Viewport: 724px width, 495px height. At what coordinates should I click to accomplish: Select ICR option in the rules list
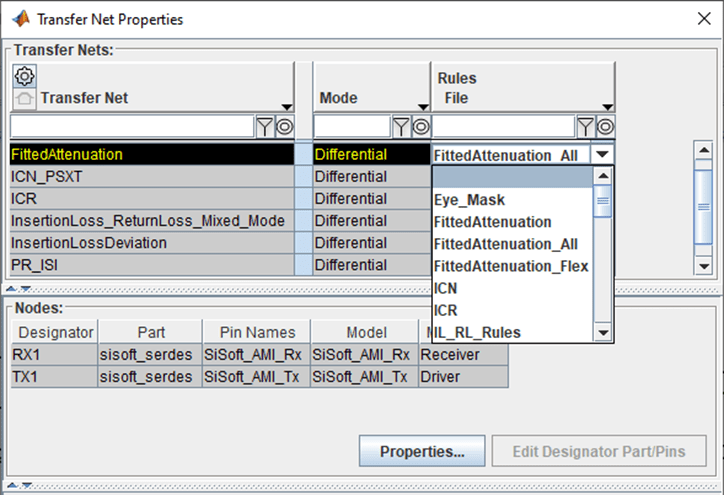click(446, 310)
